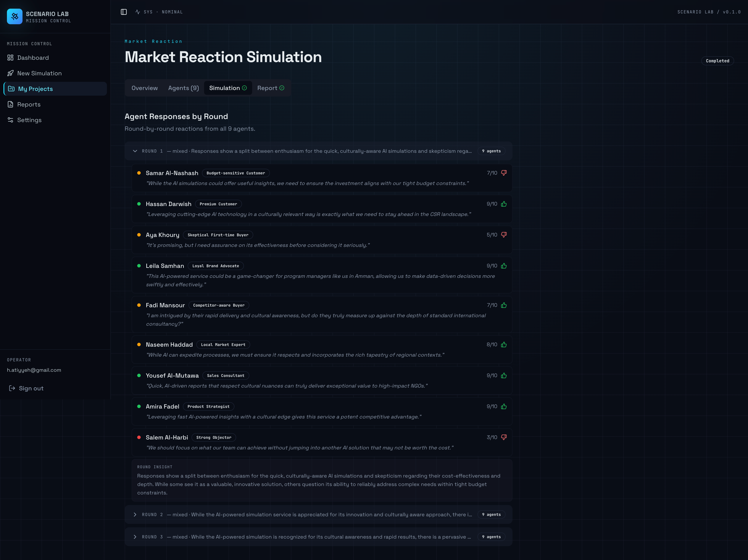Click the Product Strategist tag
The image size is (748, 560).
(x=208, y=406)
